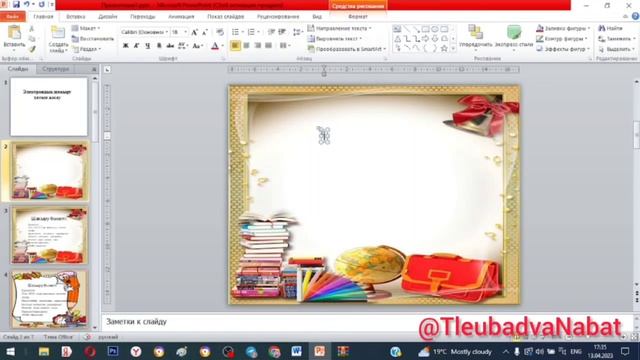640x360 pixels.
Task: Click the Вставить paste icon
Action: [x=14, y=33]
